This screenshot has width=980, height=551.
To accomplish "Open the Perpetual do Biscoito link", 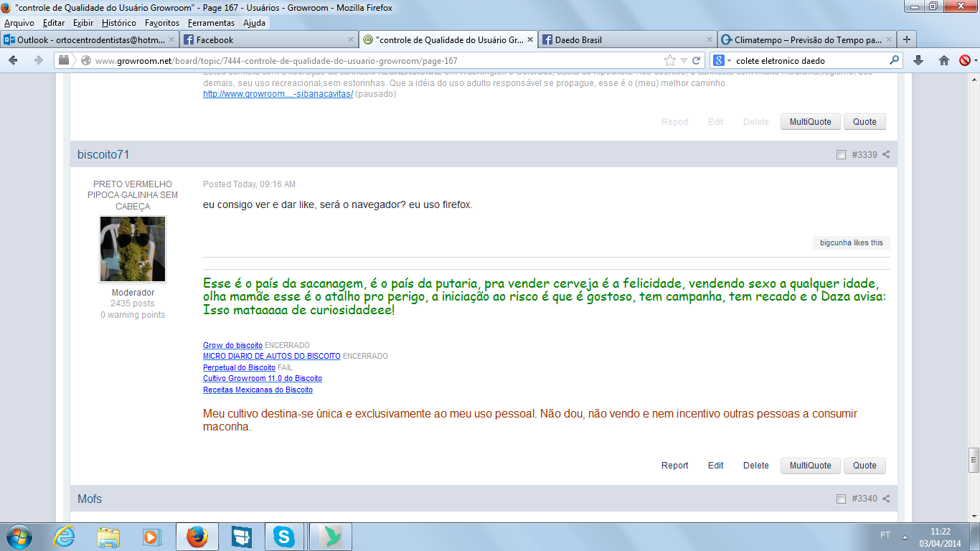I will click(239, 367).
